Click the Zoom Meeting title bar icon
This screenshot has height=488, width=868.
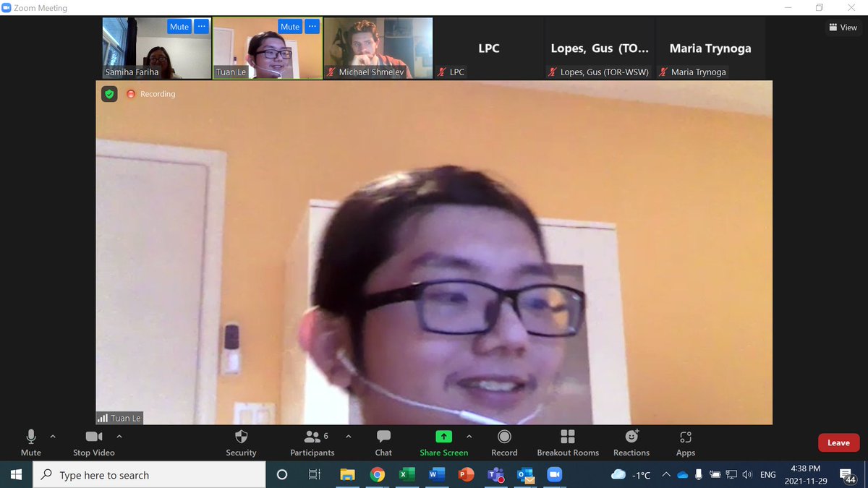coord(7,8)
